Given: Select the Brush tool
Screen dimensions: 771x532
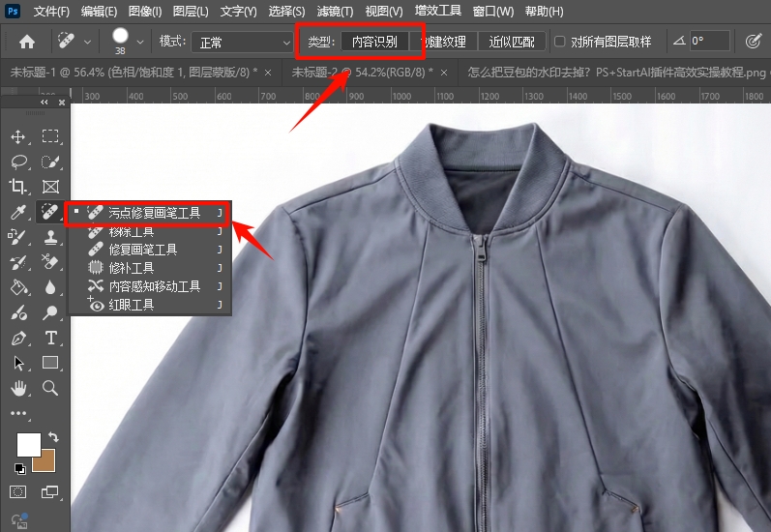Looking at the screenshot, I should tap(17, 238).
